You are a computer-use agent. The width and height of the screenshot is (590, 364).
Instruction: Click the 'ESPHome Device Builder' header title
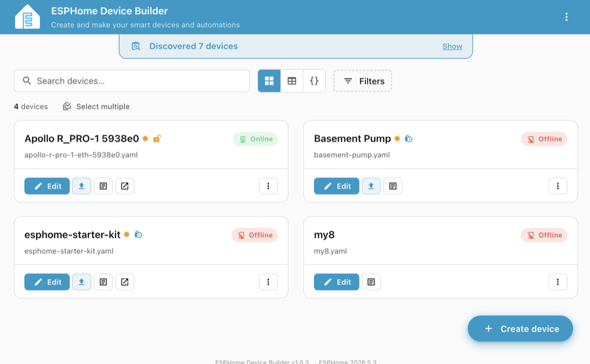pos(110,11)
